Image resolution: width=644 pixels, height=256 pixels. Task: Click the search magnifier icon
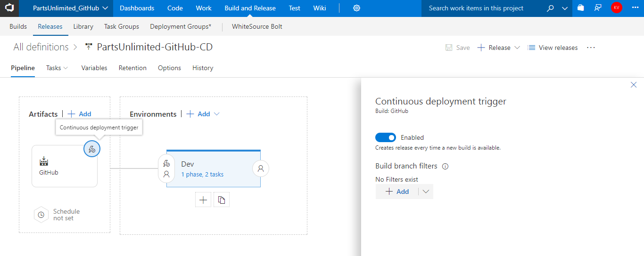[x=550, y=8]
